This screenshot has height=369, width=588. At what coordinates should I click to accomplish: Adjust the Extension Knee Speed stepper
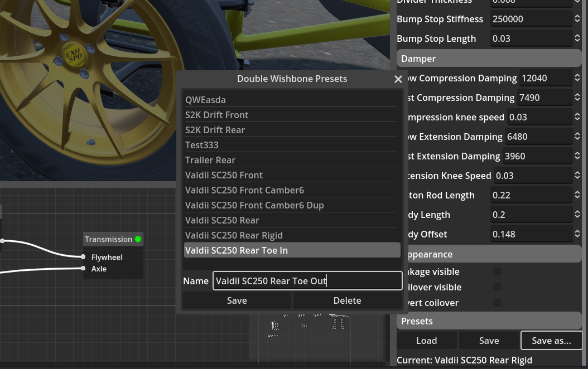point(577,176)
